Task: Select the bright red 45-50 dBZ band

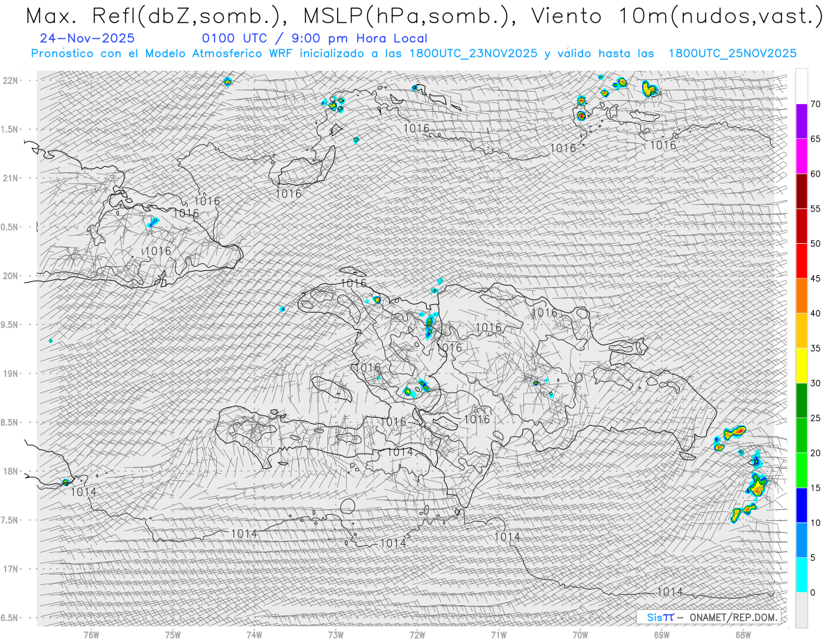Action: (x=801, y=261)
